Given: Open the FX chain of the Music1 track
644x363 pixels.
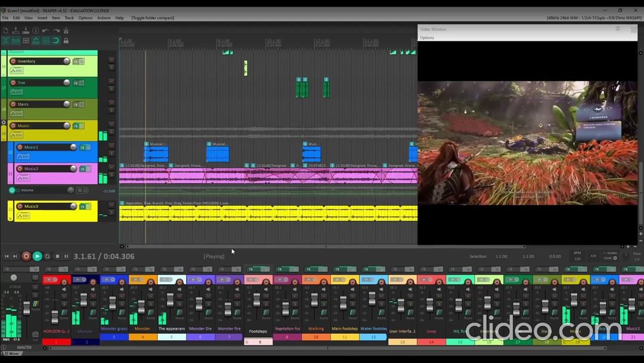Looking at the screenshot, I should click(x=82, y=147).
